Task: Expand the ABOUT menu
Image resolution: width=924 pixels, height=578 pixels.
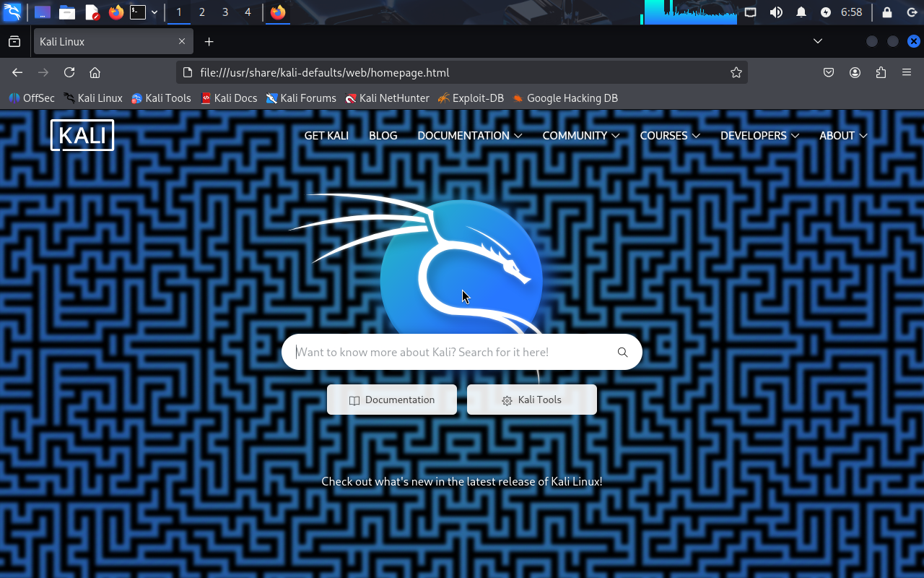Action: pos(843,135)
